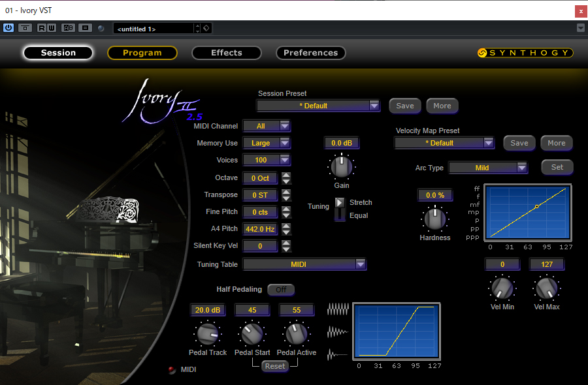
Task: Decrease Octave with the down arrow
Action: 286,181
